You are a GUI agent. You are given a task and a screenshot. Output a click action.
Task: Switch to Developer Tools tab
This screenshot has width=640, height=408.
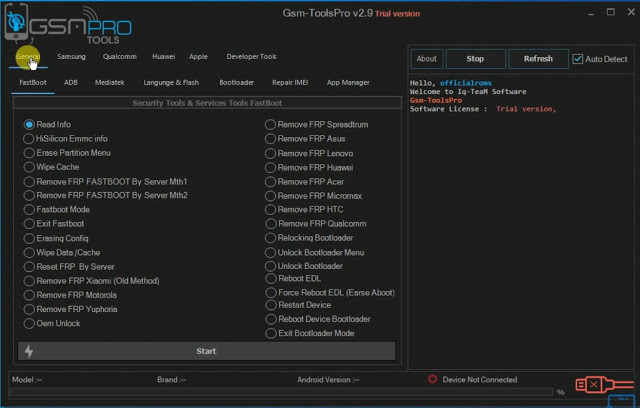251,56
